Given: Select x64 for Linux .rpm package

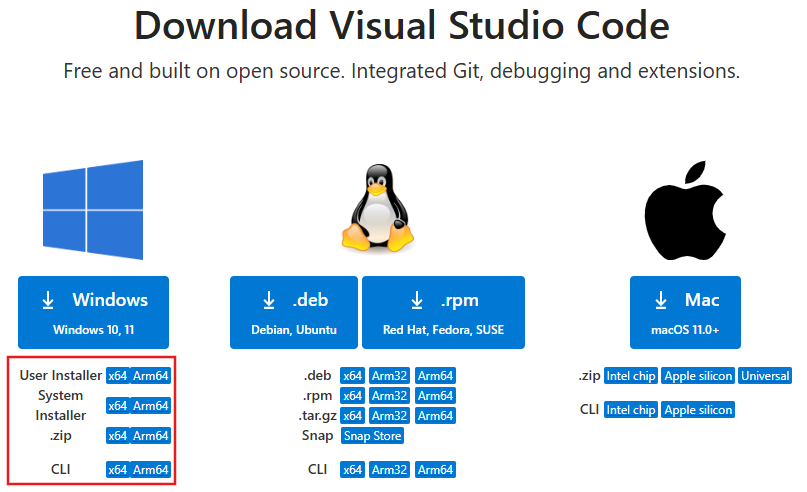Looking at the screenshot, I should [352, 396].
